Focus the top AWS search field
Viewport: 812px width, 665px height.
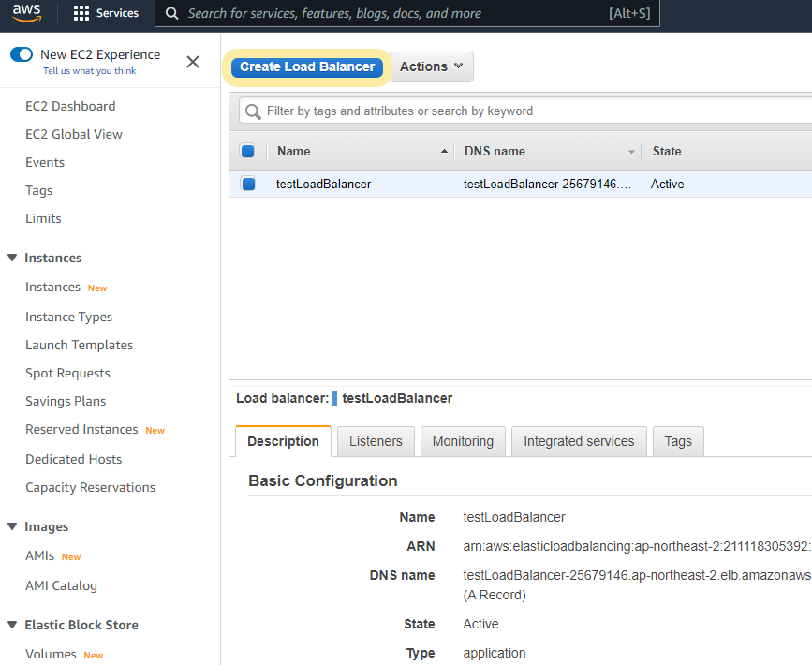pos(407,13)
